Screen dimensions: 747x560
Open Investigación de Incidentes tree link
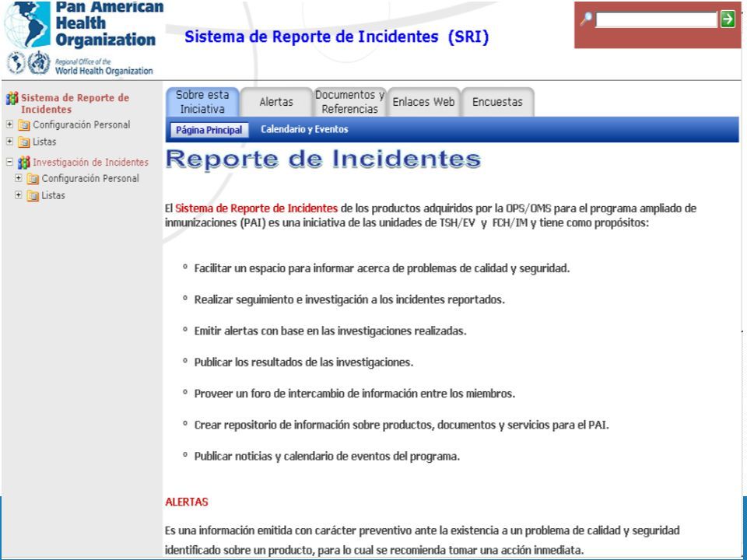tap(90, 163)
